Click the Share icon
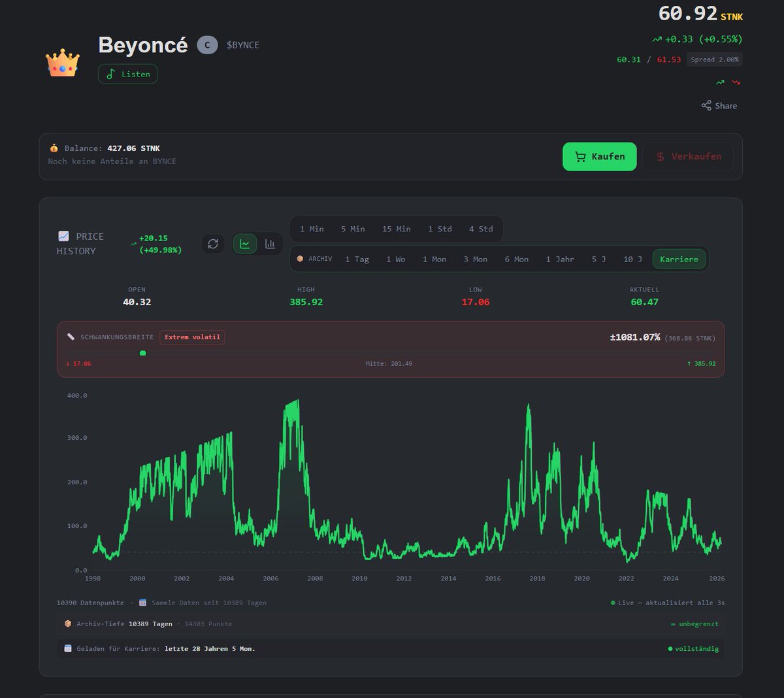The image size is (784, 698). click(706, 105)
